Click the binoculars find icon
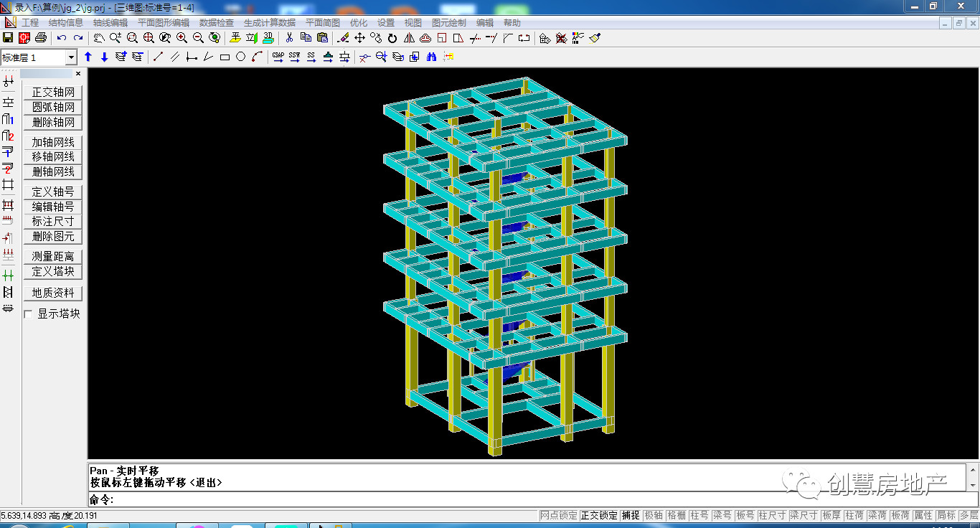The width and height of the screenshot is (980, 528). pyautogui.click(x=431, y=57)
